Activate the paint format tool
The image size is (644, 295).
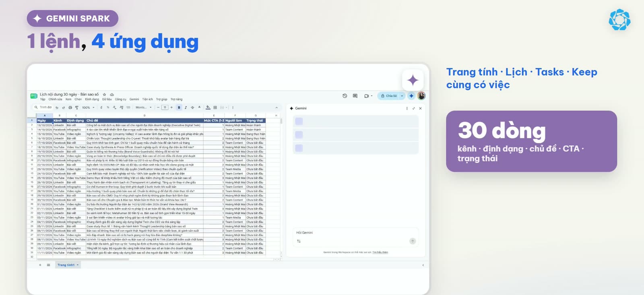click(x=76, y=107)
